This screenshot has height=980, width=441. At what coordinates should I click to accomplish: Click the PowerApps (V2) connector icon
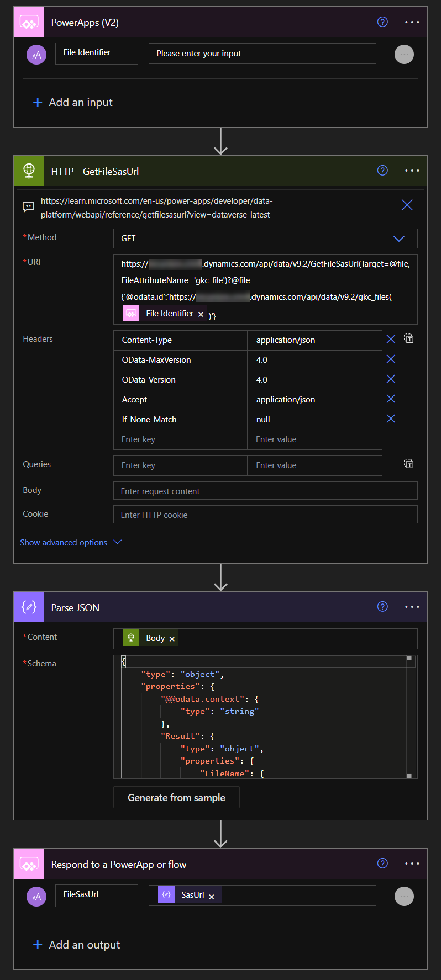(x=29, y=22)
